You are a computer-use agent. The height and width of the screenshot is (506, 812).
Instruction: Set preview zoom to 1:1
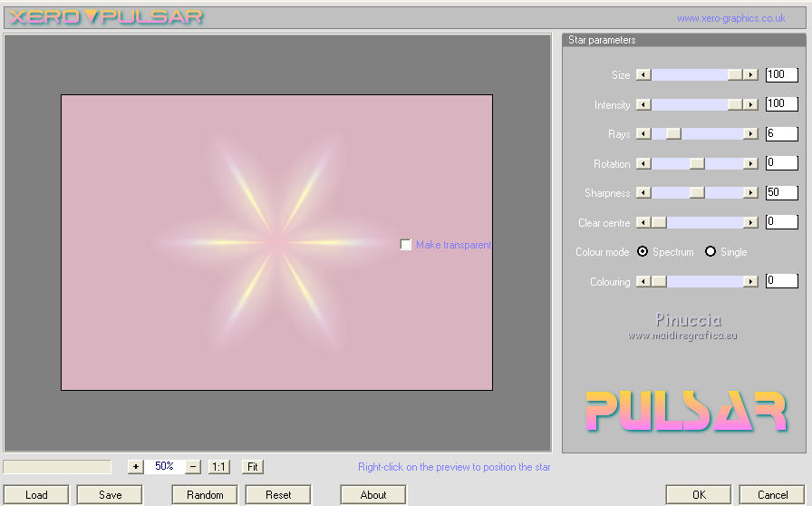(219, 467)
